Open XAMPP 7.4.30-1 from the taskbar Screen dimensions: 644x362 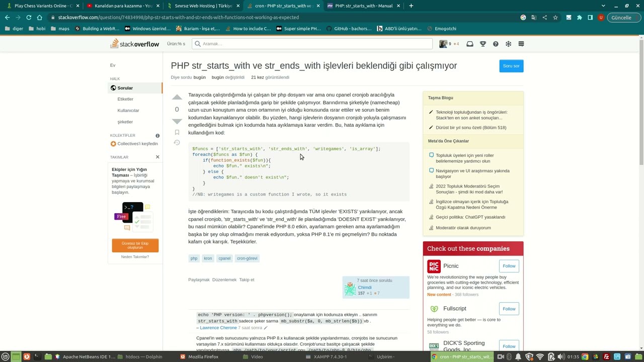(328, 357)
